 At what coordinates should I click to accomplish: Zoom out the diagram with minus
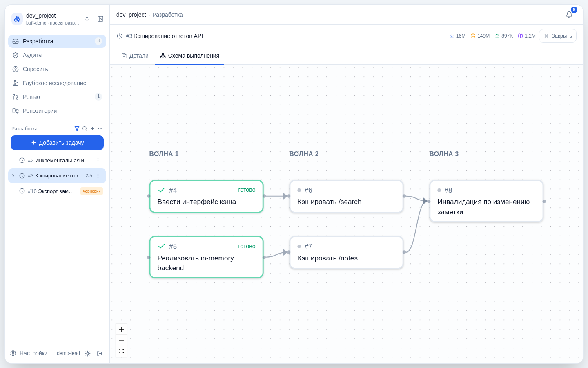coord(121,340)
